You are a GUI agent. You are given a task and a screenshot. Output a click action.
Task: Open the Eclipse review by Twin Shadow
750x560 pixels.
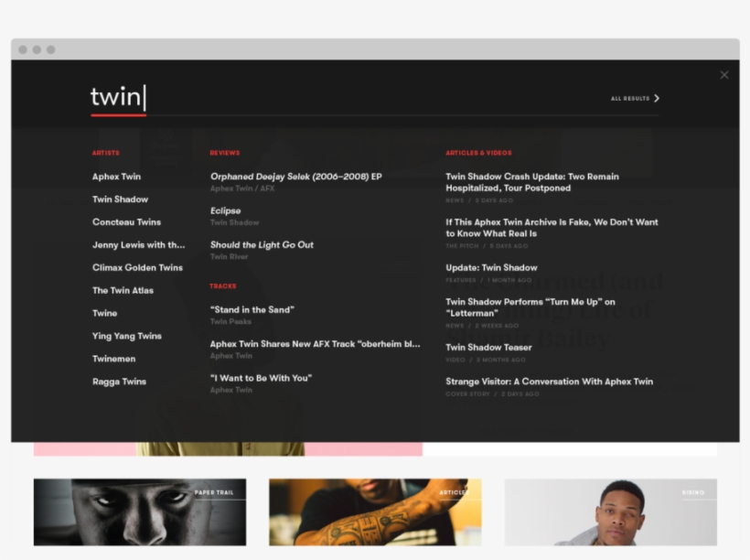(224, 209)
